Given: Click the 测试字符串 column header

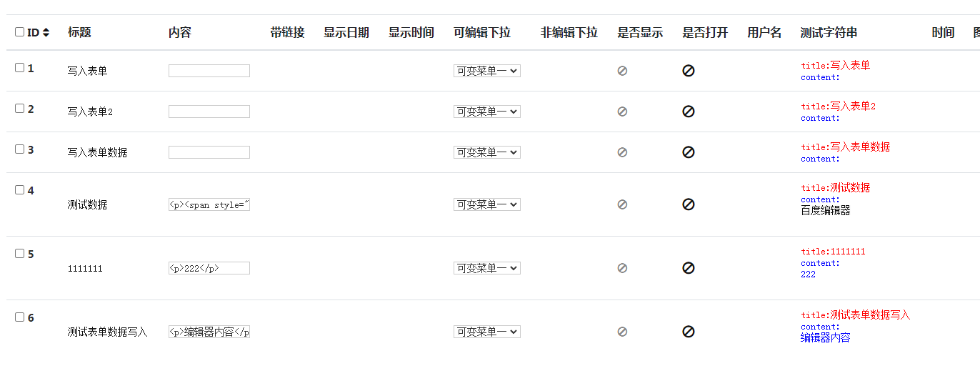Looking at the screenshot, I should tap(829, 32).
